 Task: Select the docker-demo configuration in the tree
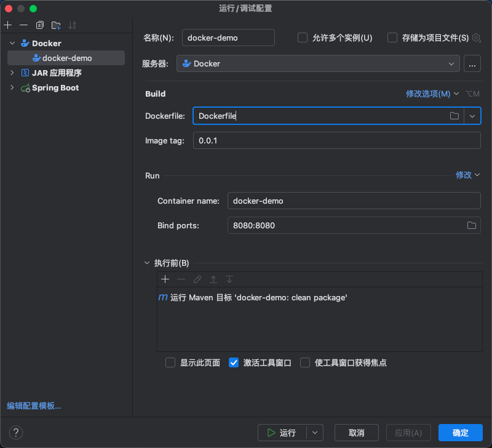[x=66, y=58]
